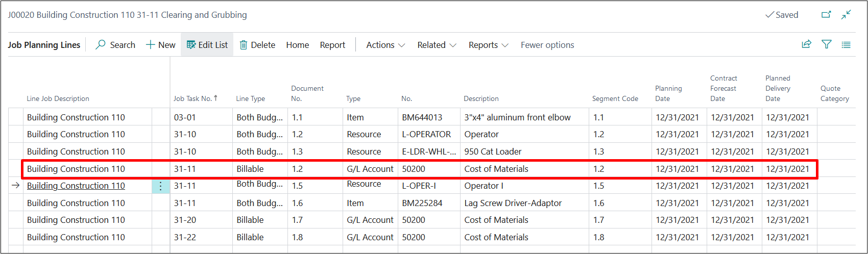This screenshot has height=254, width=868.
Task: Change list view layout icon
Action: 846,45
